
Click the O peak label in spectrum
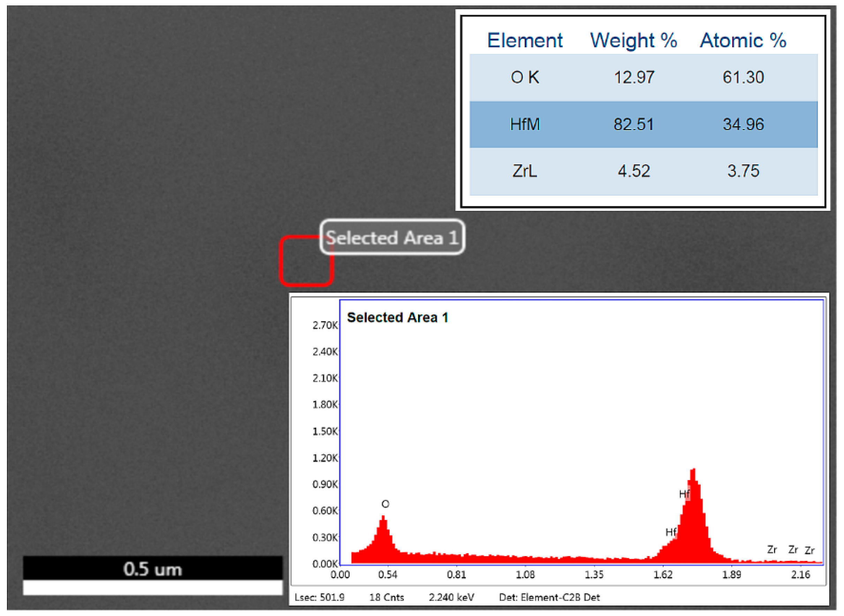385,504
